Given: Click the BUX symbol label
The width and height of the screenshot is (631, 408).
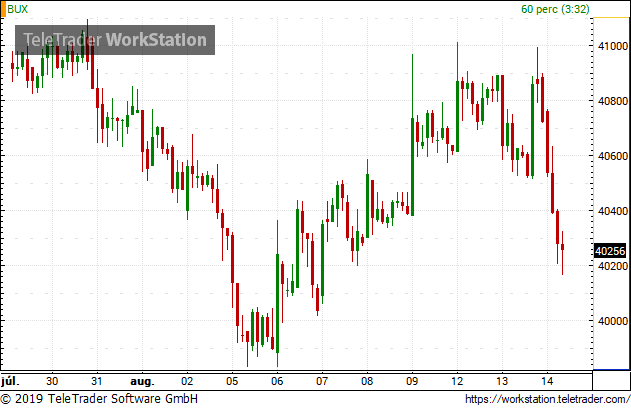Looking at the screenshot, I should [x=18, y=9].
